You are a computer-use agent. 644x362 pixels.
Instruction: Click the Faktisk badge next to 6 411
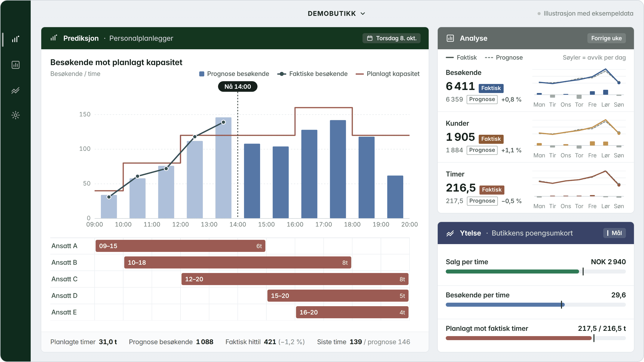[491, 88]
